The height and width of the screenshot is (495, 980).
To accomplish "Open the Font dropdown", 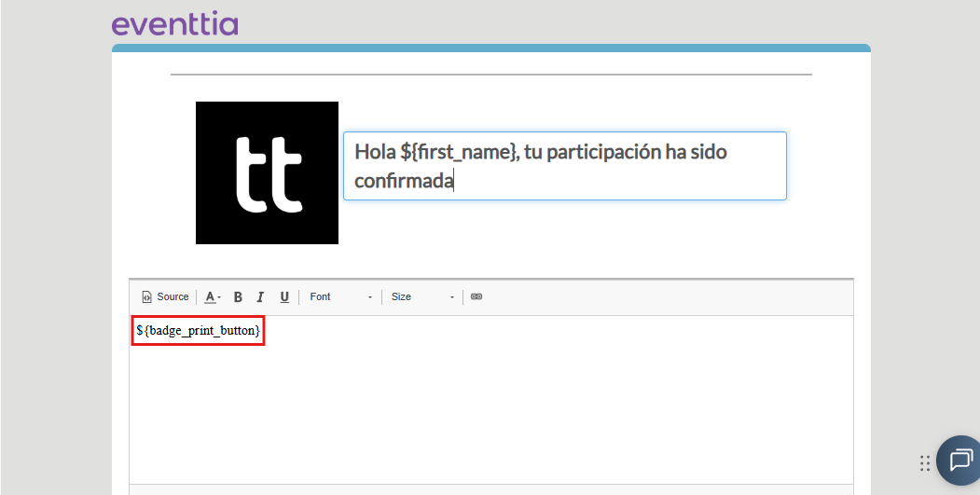I will (341, 296).
